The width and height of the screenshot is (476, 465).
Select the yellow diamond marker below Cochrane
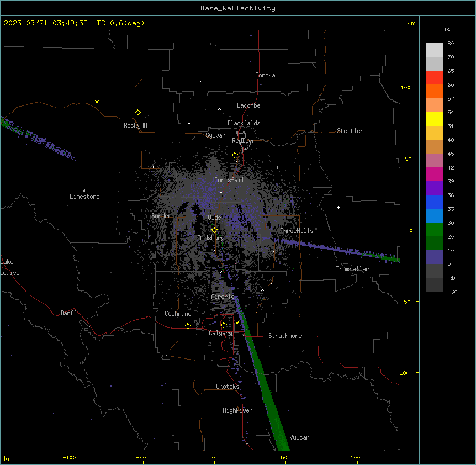(x=188, y=326)
